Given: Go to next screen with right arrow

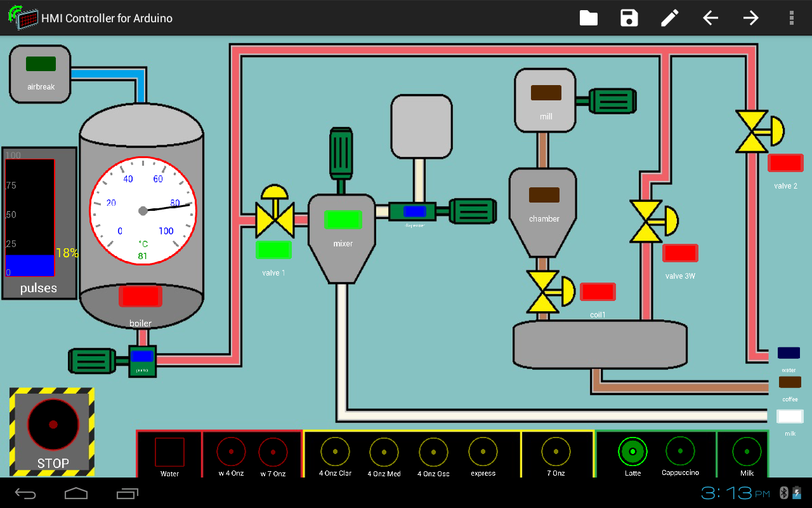Looking at the screenshot, I should [751, 18].
